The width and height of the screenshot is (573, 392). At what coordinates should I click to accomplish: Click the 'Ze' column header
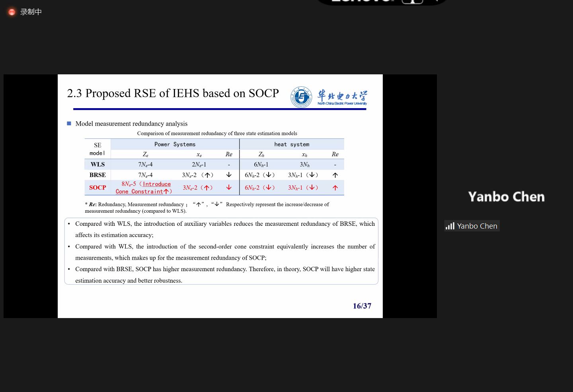point(146,154)
